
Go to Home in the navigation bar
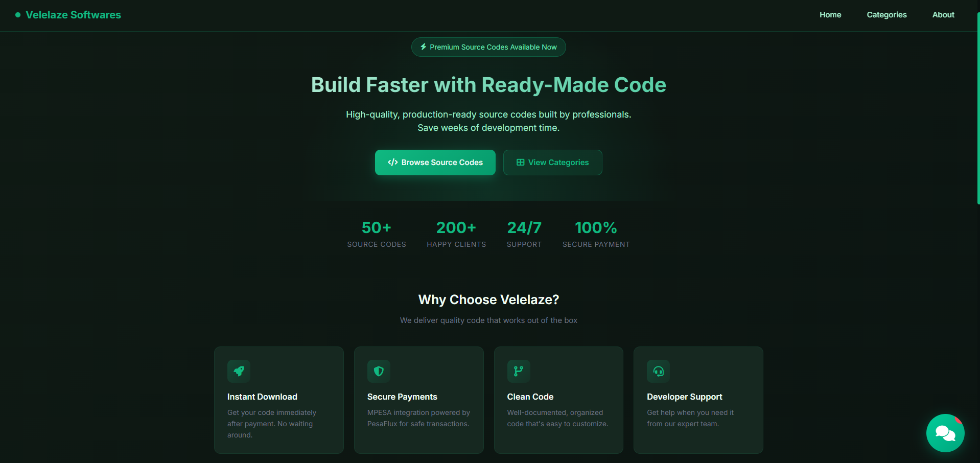830,15
